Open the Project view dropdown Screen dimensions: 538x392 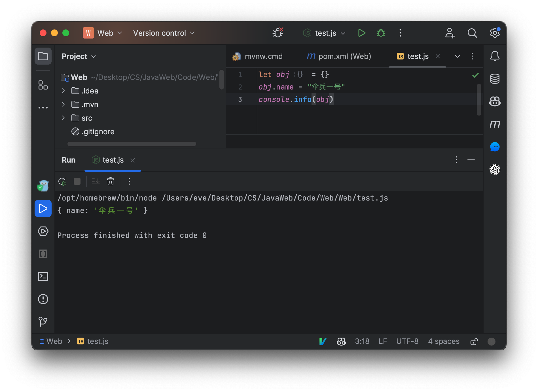click(79, 56)
